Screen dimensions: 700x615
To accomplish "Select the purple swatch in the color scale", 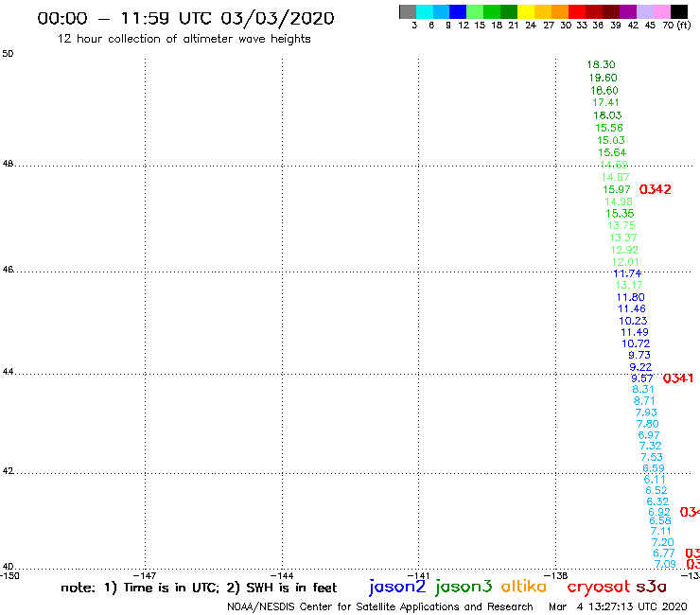I will (x=628, y=12).
